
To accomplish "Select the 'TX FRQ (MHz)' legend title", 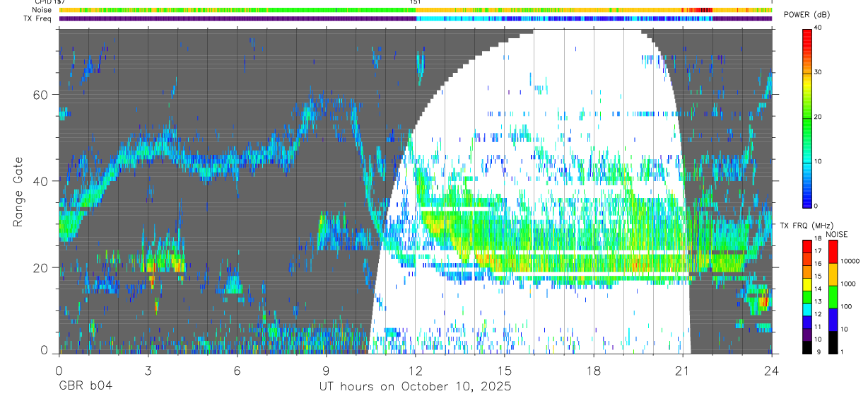I will pos(808,226).
